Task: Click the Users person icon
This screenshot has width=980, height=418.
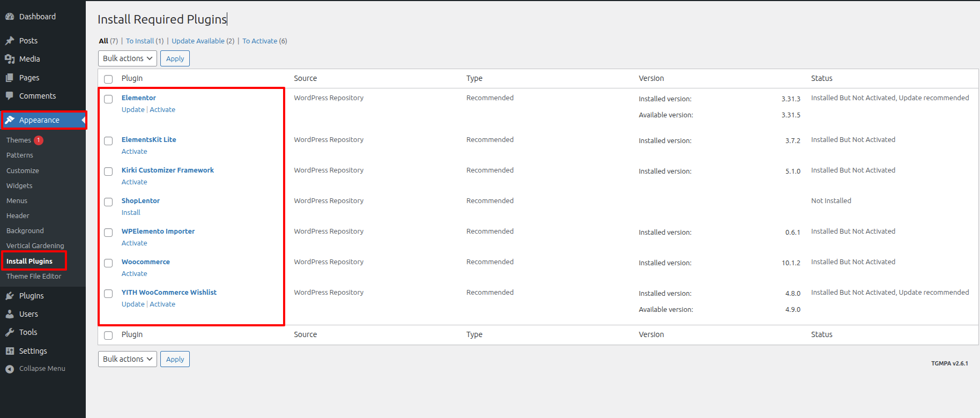Action: (x=10, y=314)
